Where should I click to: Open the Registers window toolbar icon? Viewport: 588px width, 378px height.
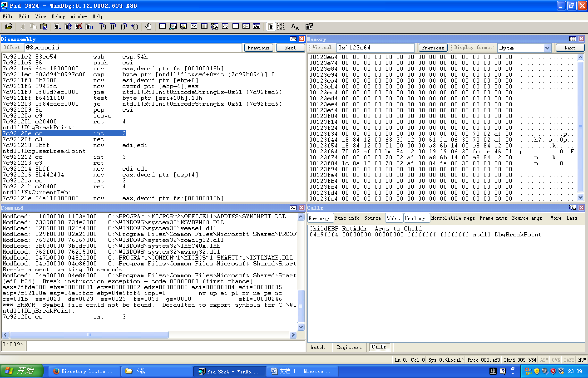tap(194, 27)
